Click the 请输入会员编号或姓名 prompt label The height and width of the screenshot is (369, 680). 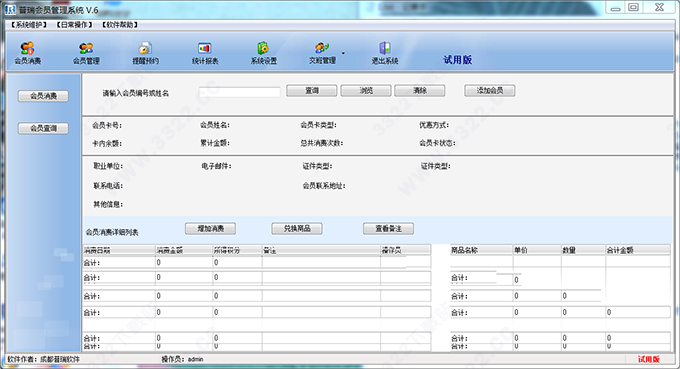(136, 93)
